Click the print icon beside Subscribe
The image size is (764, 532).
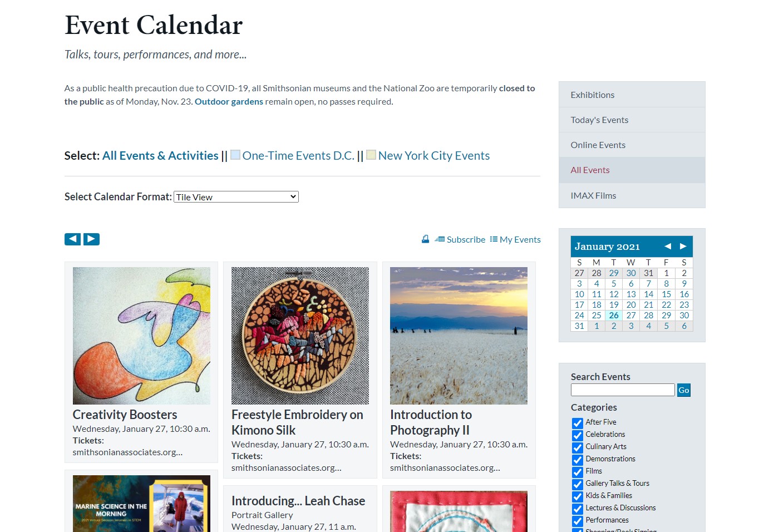point(425,239)
